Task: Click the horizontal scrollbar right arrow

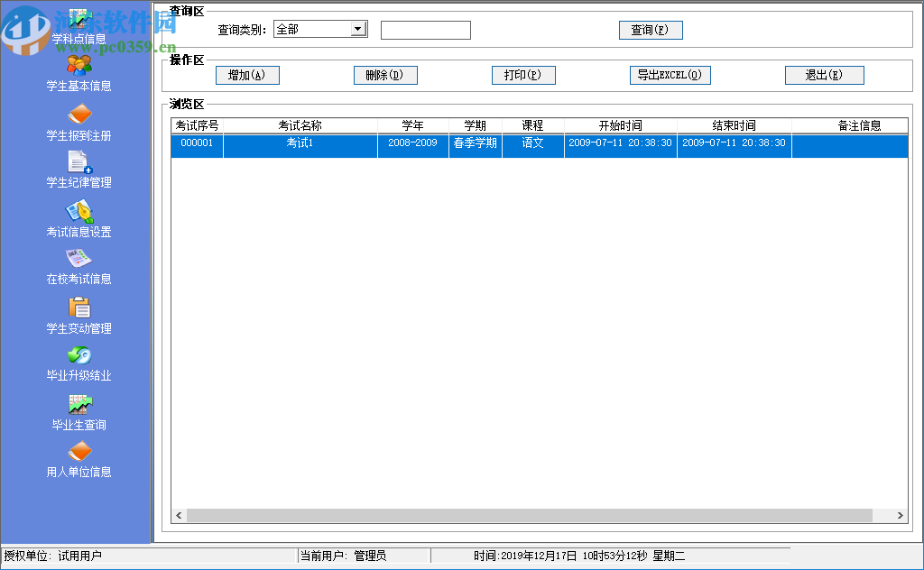Action: (899, 515)
